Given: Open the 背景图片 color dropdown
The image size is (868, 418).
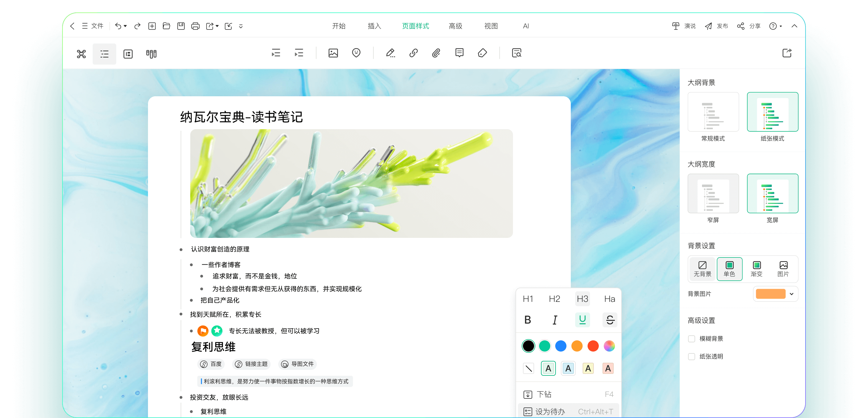Looking at the screenshot, I should point(775,294).
